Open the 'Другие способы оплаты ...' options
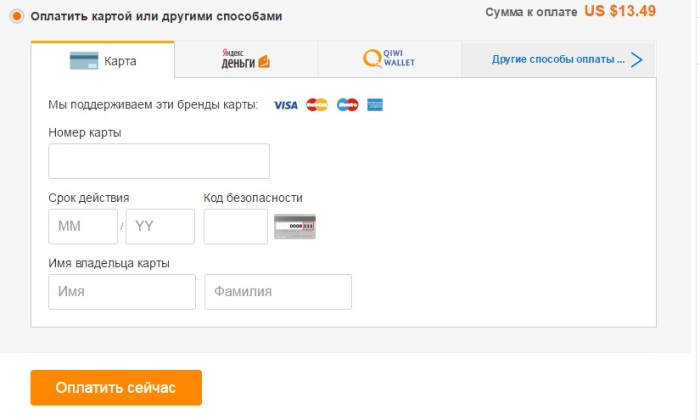This screenshot has width=700, height=420. (558, 59)
